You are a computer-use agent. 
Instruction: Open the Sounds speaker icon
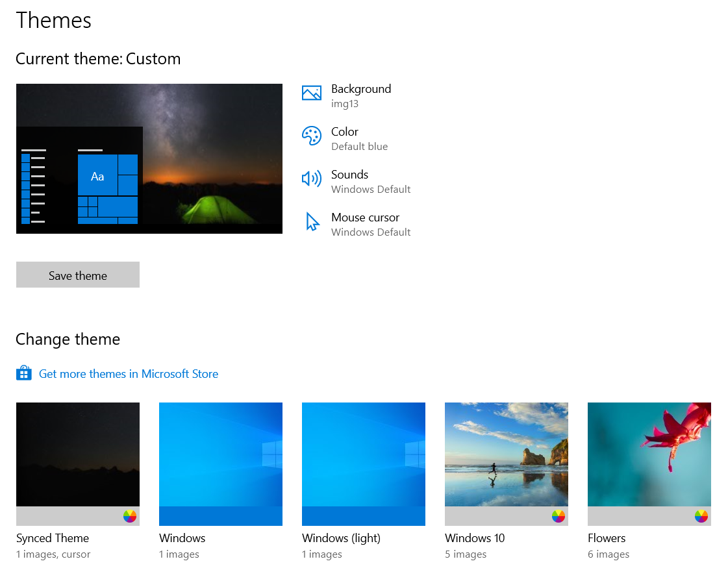(x=312, y=179)
